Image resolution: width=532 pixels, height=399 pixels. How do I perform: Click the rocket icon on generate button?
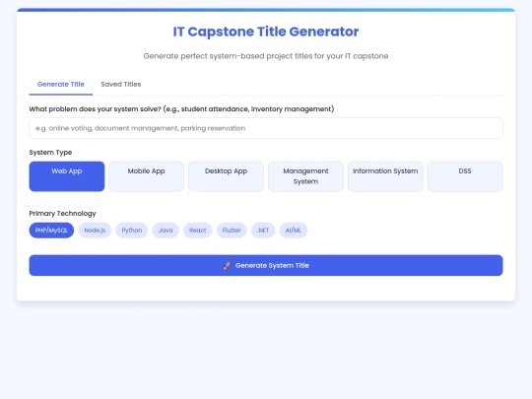pyautogui.click(x=228, y=265)
